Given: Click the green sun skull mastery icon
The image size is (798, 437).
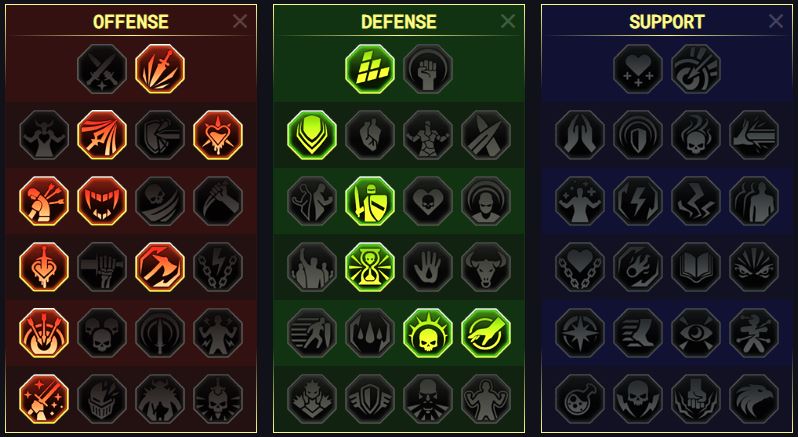Looking at the screenshot, I should 428,333.
